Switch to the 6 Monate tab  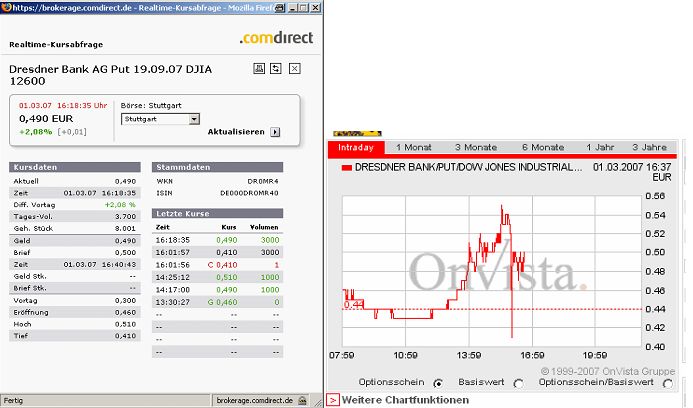click(543, 148)
